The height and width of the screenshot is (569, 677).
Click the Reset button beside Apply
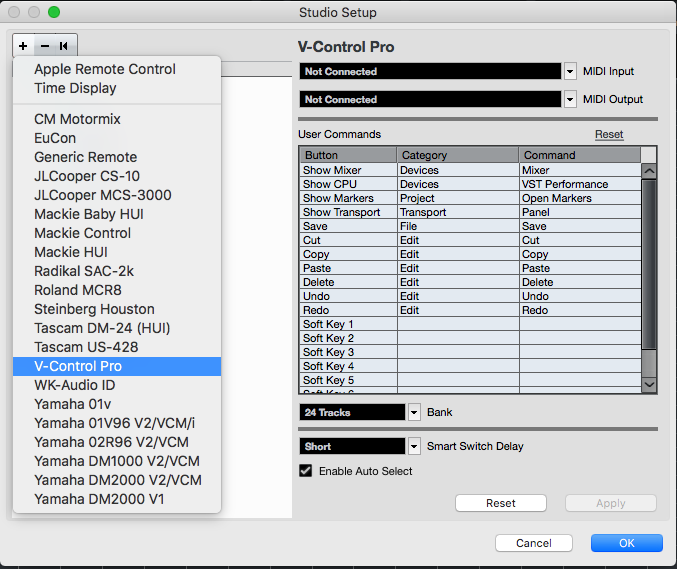(x=501, y=503)
